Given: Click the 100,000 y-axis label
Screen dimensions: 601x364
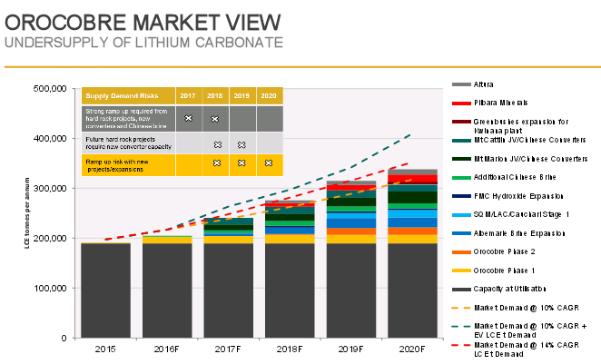Looking at the screenshot, I should point(50,288).
